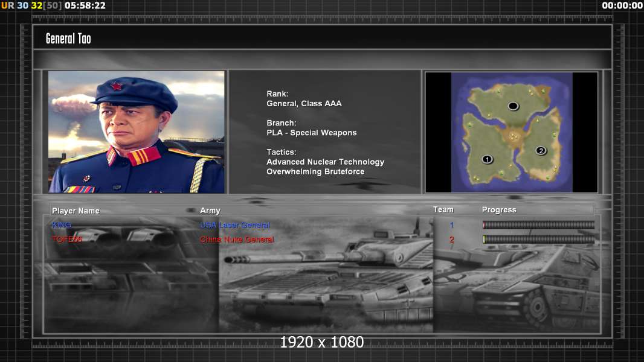Click the yellow 32 counter in the overlay
The height and width of the screenshot is (362, 644).
pos(36,5)
